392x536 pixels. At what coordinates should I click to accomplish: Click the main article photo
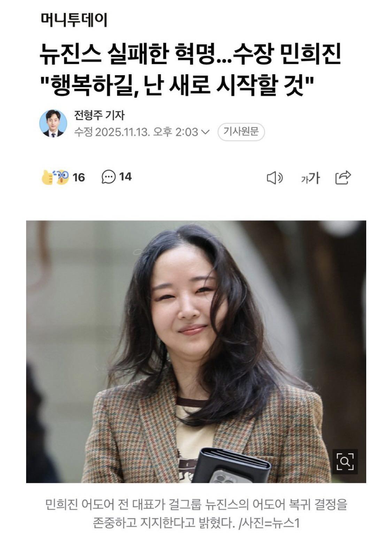[x=196, y=352]
